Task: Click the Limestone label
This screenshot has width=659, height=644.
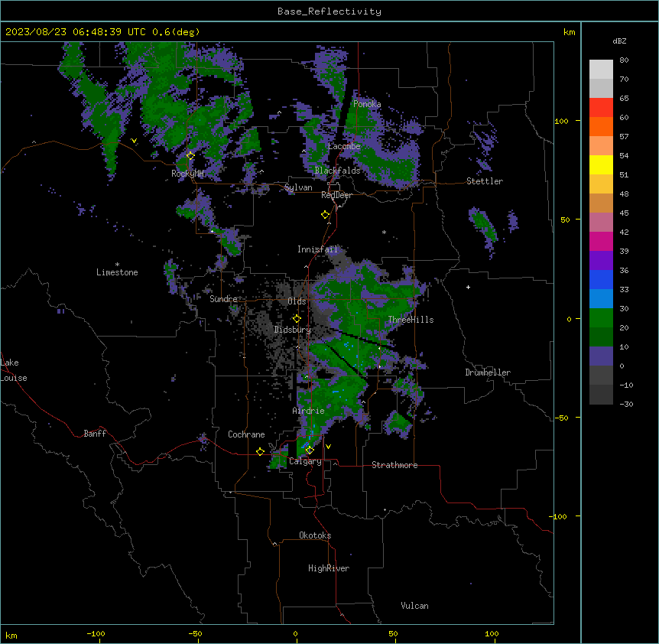Action: [117, 272]
